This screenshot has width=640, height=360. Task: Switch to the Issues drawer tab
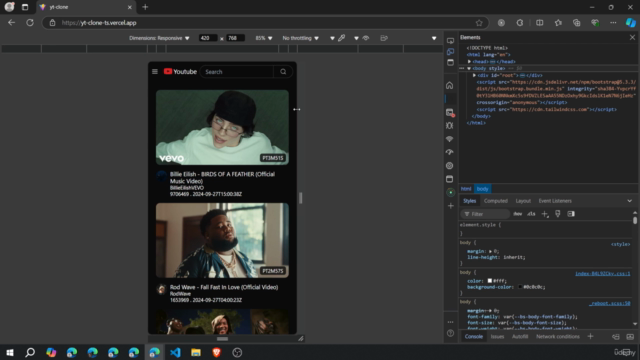click(x=497, y=337)
